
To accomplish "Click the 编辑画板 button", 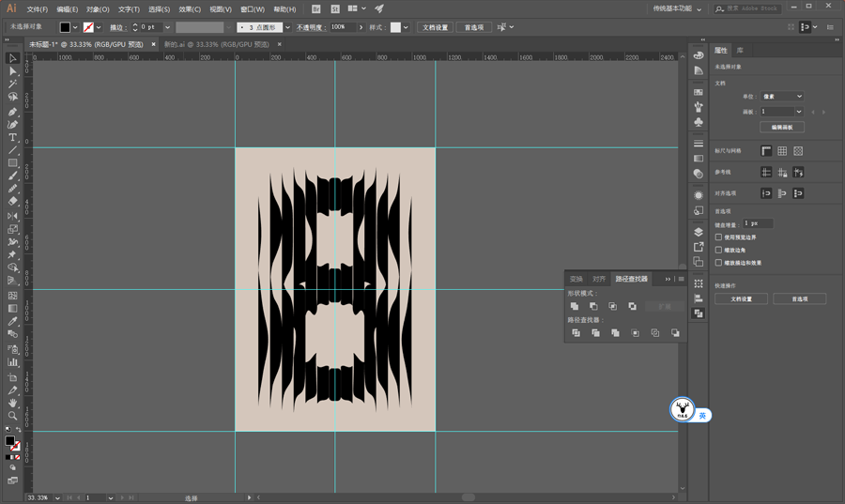I will [781, 127].
